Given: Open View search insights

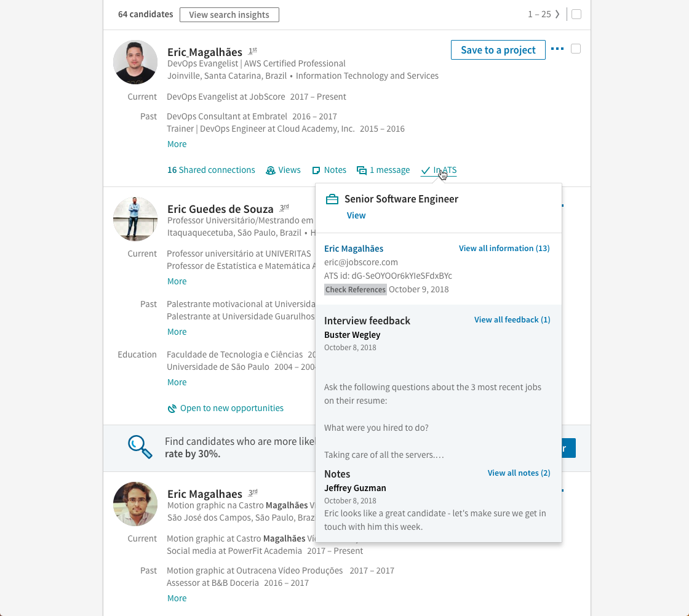Looking at the screenshot, I should [229, 15].
